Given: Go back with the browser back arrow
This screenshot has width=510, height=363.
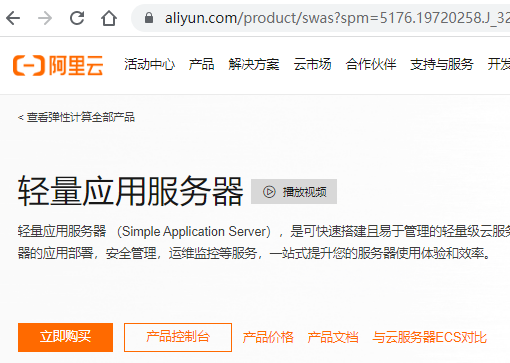Looking at the screenshot, I should 13,18.
